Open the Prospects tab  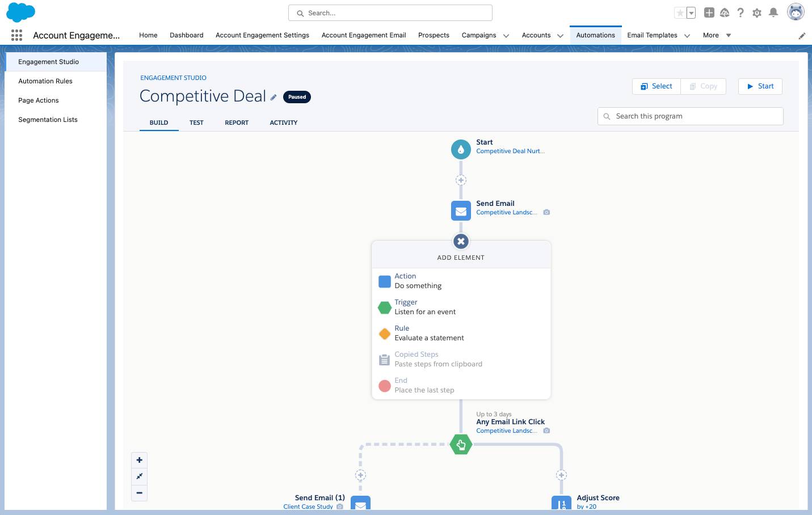(x=434, y=35)
